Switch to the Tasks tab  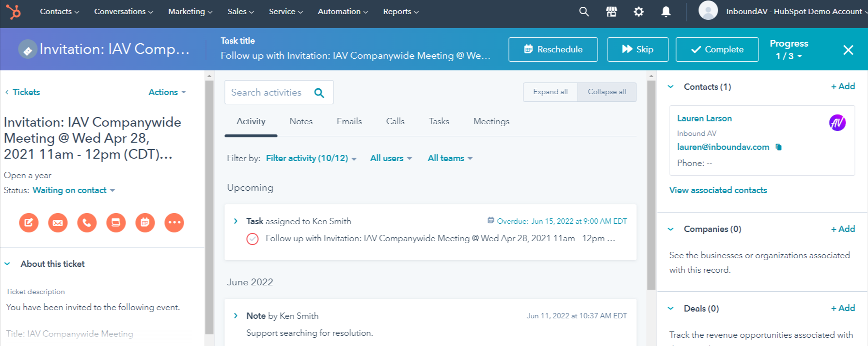439,121
